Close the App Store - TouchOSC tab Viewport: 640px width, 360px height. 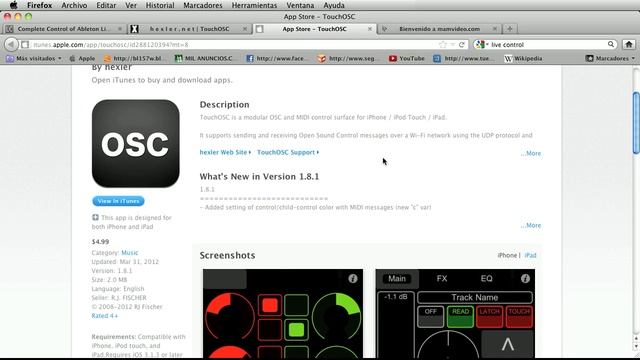click(370, 29)
